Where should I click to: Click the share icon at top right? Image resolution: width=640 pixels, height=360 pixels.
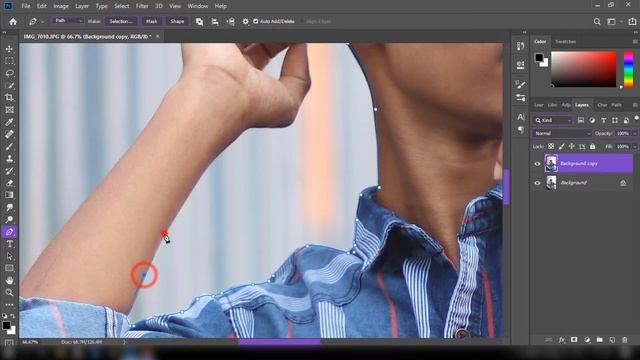pyautogui.click(x=632, y=22)
